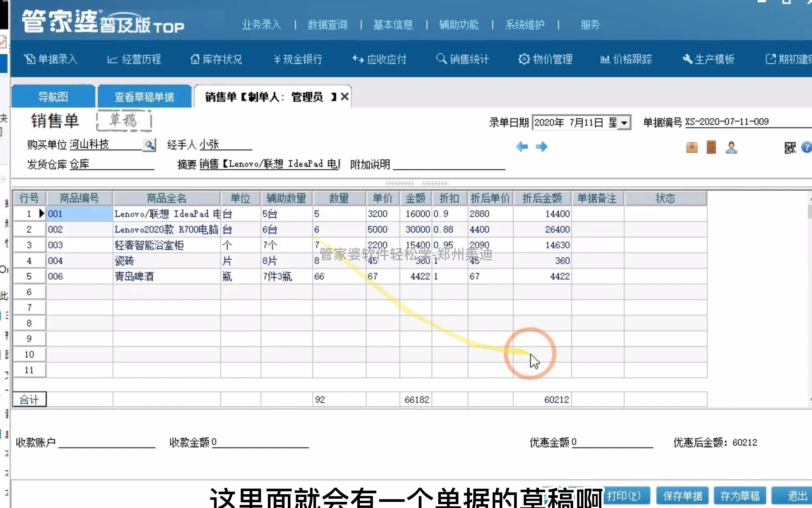The image size is (812, 508).
Task: Select product code cell 001
Action: [79, 214]
